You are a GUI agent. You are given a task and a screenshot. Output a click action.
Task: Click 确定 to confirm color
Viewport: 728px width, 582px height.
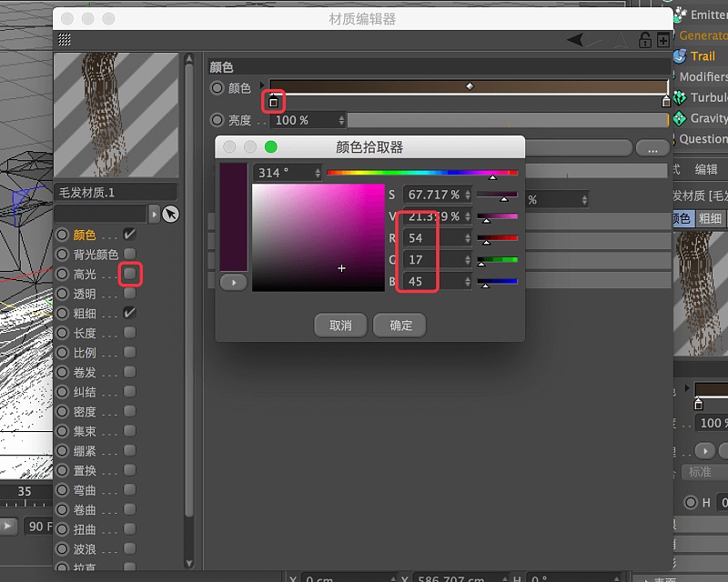click(x=400, y=326)
